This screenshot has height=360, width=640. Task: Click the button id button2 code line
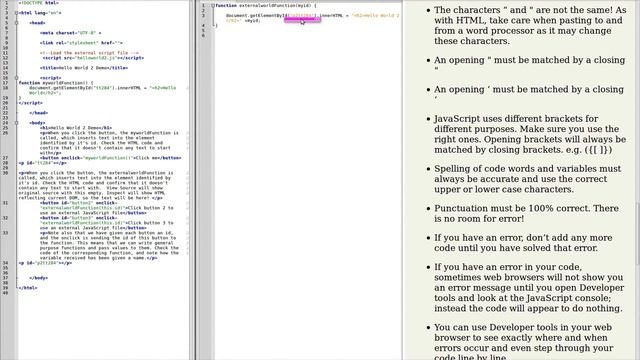[107, 208]
